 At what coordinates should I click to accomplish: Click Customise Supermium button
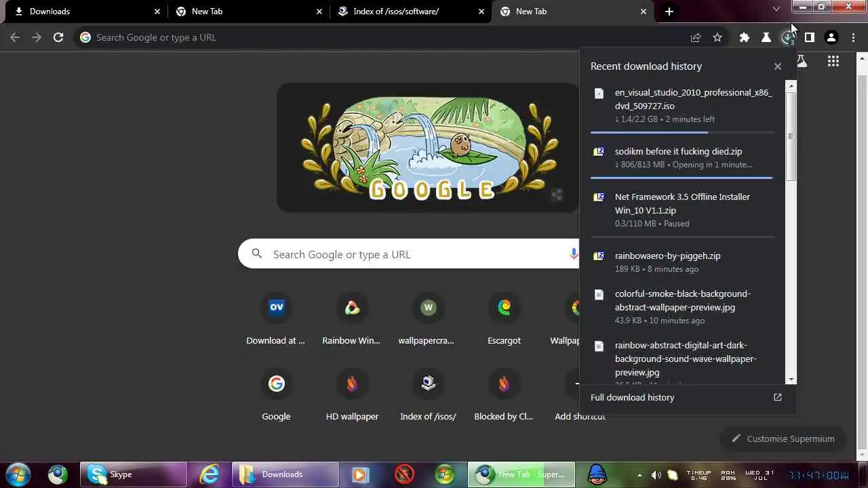pos(783,439)
